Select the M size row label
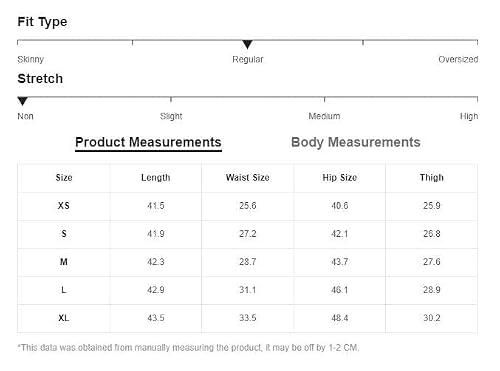 64,262
